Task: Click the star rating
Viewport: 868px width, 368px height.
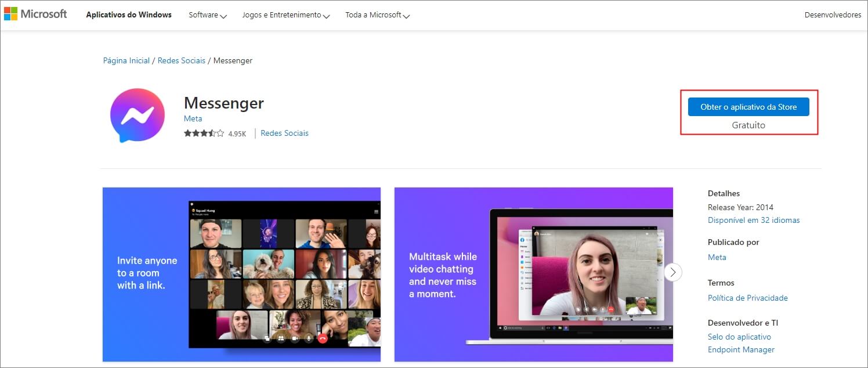Action: point(204,134)
